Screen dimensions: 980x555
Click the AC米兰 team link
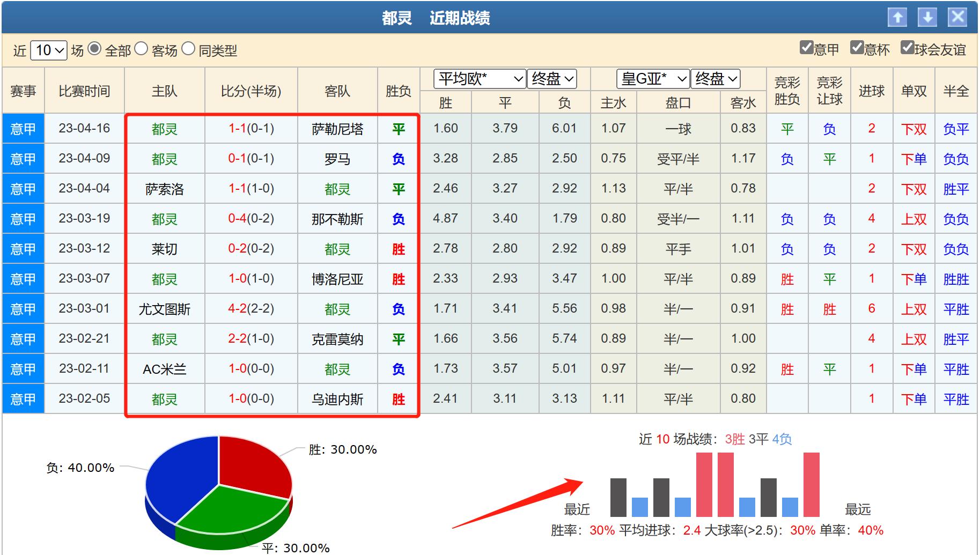pos(164,368)
